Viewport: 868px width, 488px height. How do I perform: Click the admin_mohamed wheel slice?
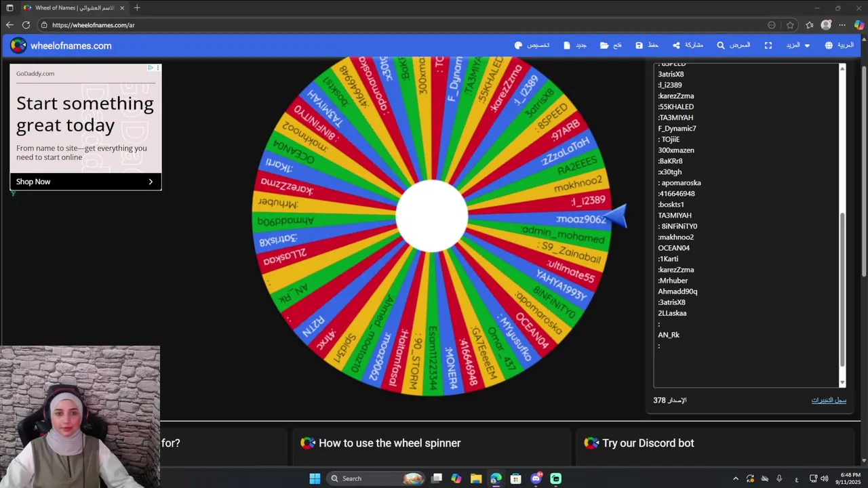[563, 235]
